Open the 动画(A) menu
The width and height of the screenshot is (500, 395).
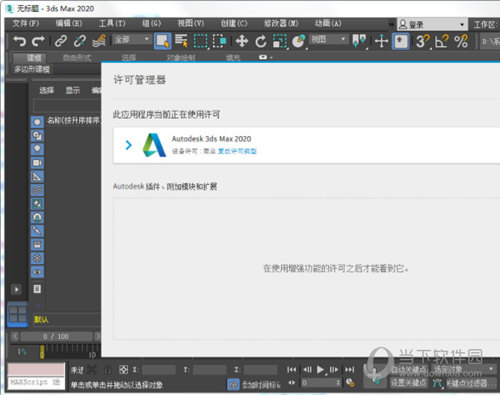tap(328, 24)
